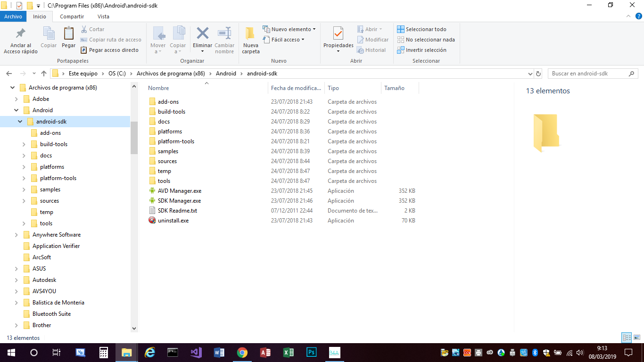Click the Modificar ribbon command
The width and height of the screenshot is (644, 362).
373,40
